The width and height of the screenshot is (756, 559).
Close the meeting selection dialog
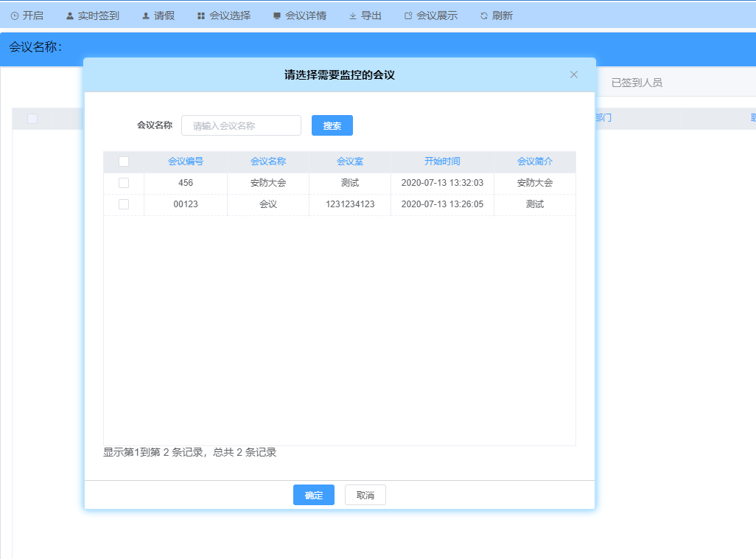pyautogui.click(x=574, y=74)
